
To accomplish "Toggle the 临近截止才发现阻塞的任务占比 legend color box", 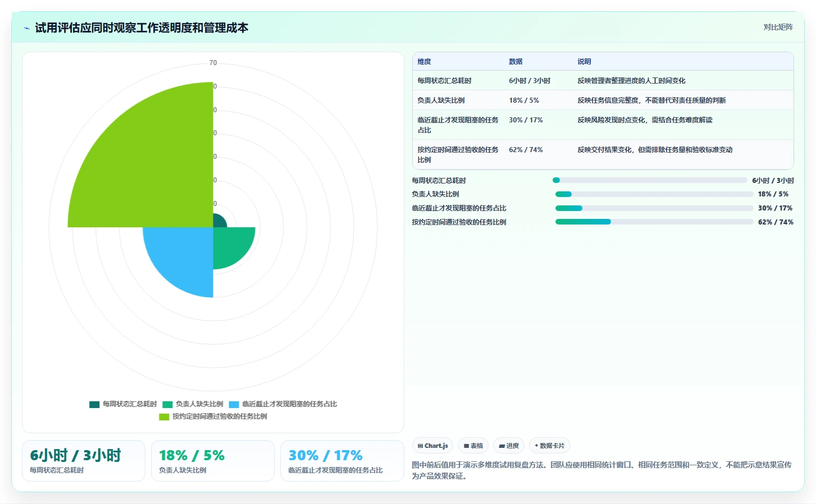I will 234,404.
